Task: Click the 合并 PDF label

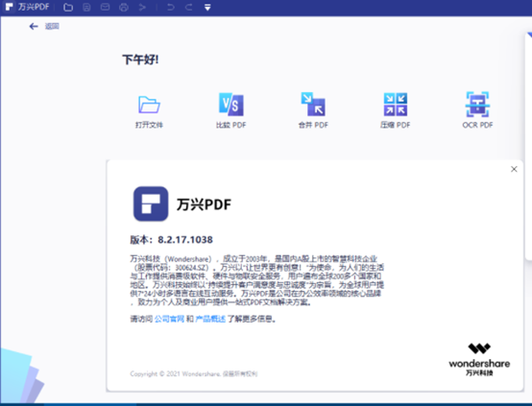Action: coord(313,125)
